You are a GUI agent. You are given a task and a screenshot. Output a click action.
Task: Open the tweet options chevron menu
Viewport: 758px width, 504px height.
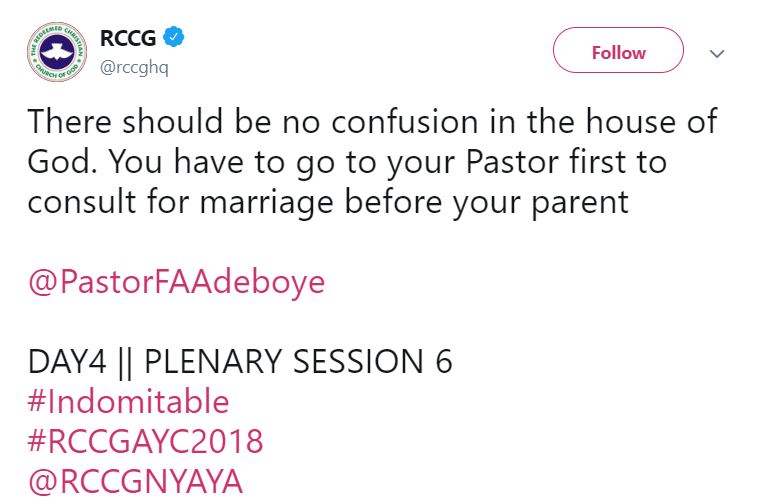tap(716, 53)
